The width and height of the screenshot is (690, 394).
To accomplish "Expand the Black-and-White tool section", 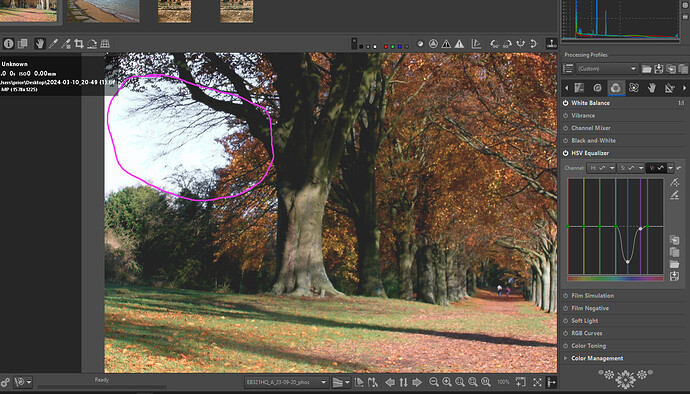I will coord(594,140).
